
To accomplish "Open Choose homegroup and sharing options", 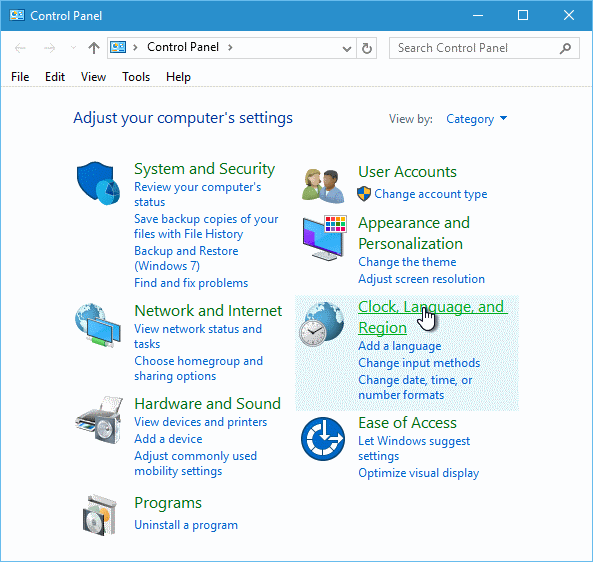I will tap(198, 368).
